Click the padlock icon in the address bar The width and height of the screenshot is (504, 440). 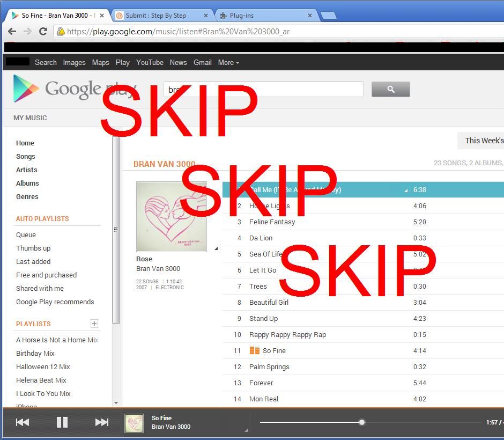click(x=61, y=31)
